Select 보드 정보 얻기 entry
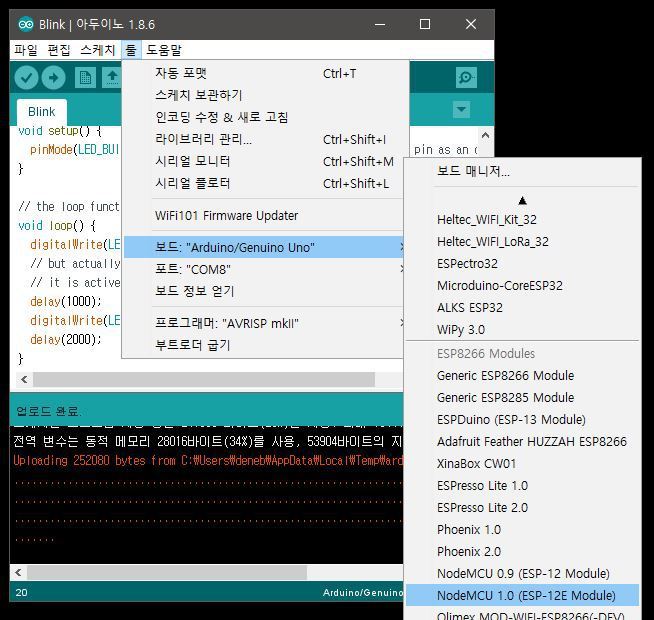654x620 pixels. (x=264, y=291)
